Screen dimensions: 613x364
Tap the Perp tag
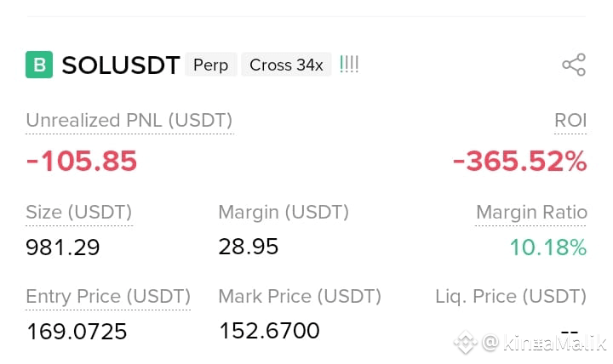pyautogui.click(x=211, y=65)
